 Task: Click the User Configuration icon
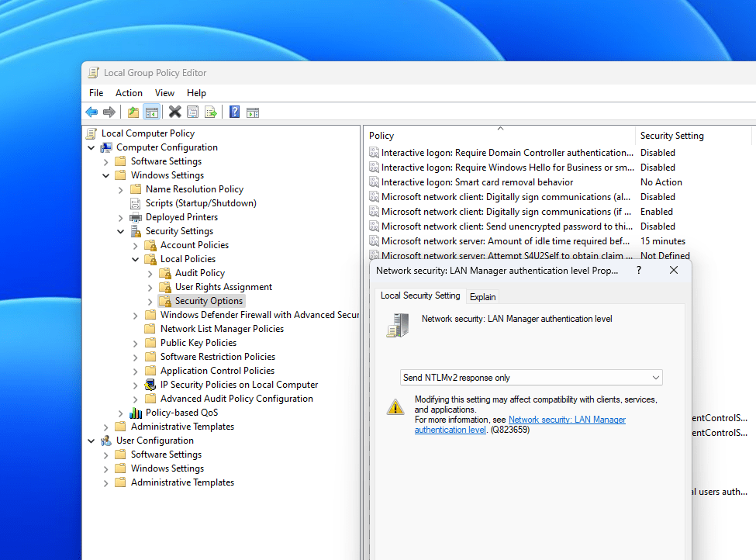[106, 441]
